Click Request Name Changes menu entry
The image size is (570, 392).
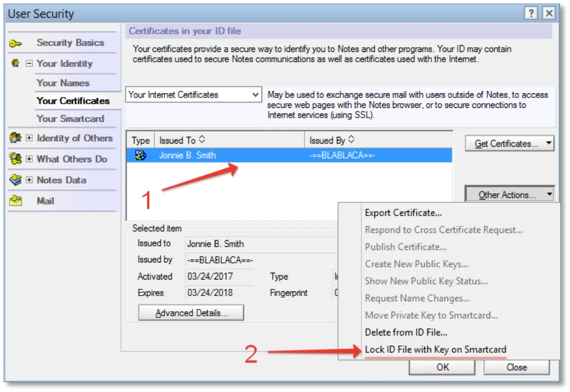[417, 298]
